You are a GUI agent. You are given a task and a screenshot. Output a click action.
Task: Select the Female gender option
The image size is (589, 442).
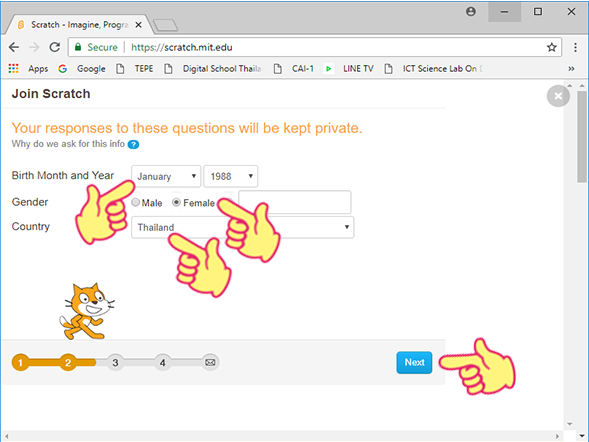176,202
